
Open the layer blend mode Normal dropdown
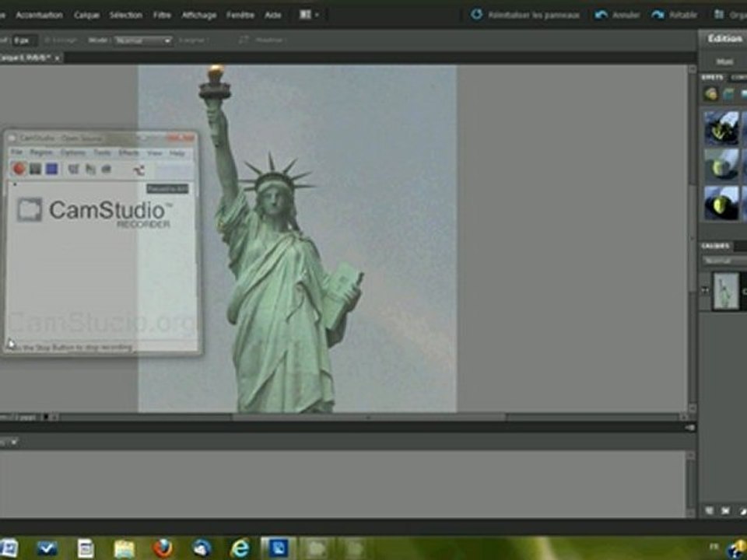point(724,261)
